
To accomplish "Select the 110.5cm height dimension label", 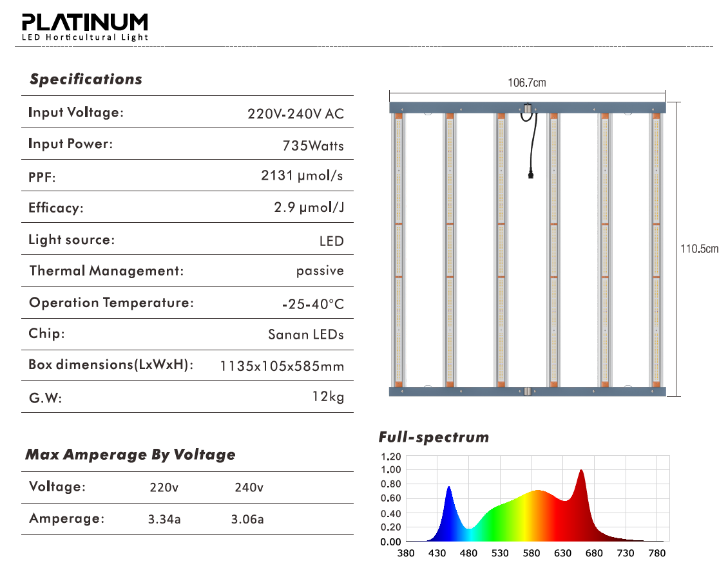I will (x=700, y=249).
